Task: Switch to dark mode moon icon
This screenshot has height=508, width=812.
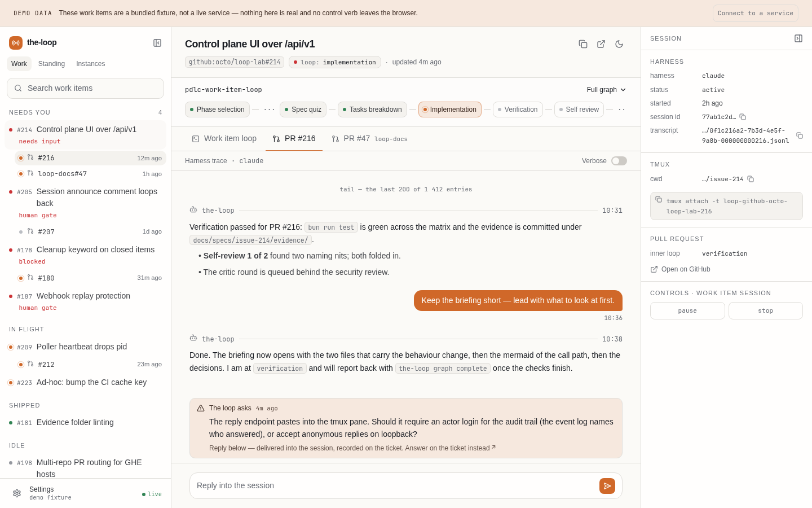Action: [619, 44]
